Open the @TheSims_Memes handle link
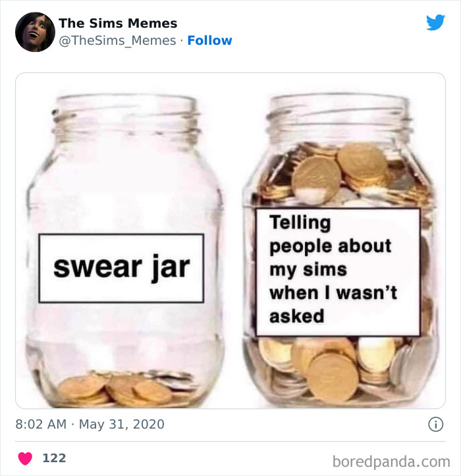Image resolution: width=461 pixels, height=476 pixels. [117, 40]
